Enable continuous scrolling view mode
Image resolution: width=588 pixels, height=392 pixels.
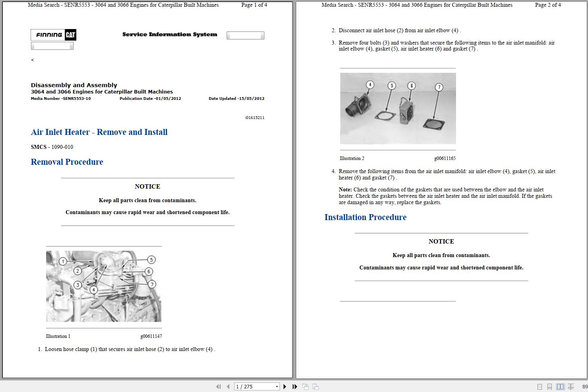pyautogui.click(x=549, y=386)
